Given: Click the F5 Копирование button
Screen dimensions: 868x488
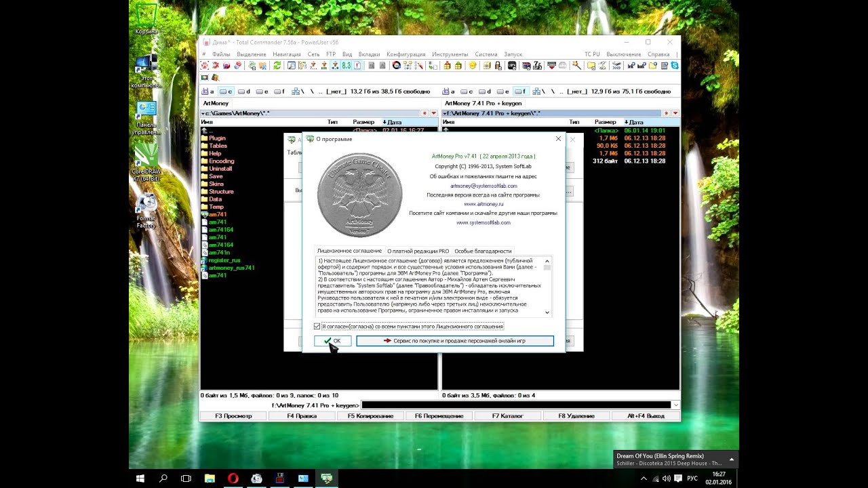Looking at the screenshot, I should (370, 416).
